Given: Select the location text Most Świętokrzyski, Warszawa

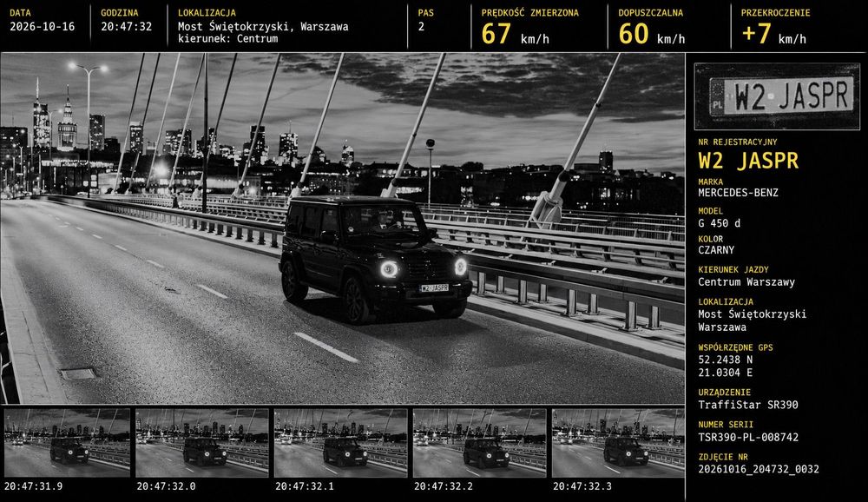Looking at the screenshot, I should [x=263, y=27].
